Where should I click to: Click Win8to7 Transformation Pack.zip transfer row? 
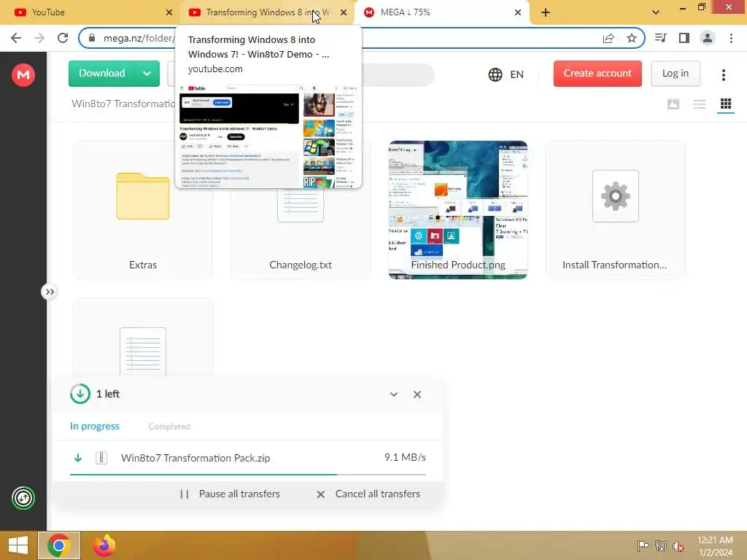coord(248,458)
